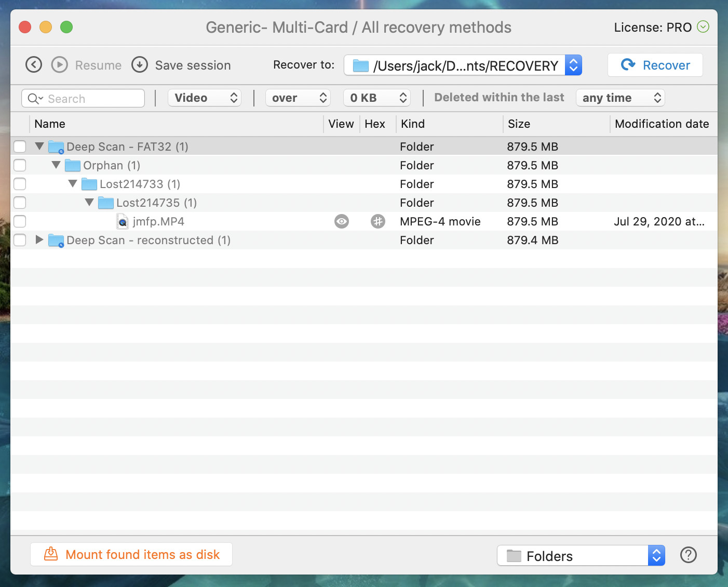Screen dimensions: 728x587
Task: Click the Deep Scan - FAT32 folder icon
Action: click(56, 147)
